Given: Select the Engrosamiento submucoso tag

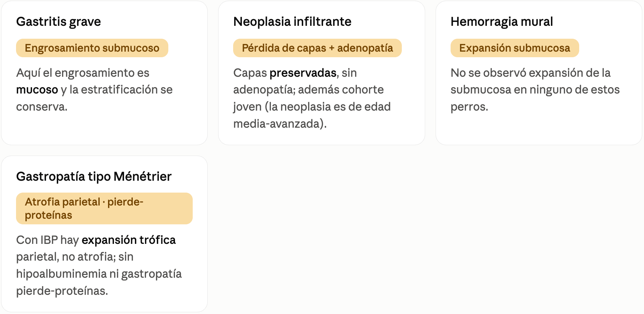Looking at the screenshot, I should pyautogui.click(x=92, y=48).
